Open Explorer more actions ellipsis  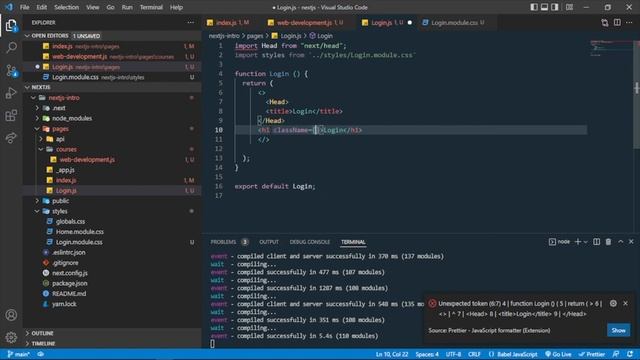191,22
